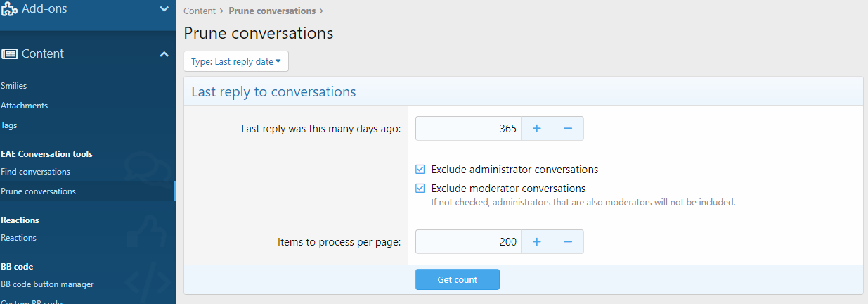868x304 pixels.
Task: Collapse the Content section chevron
Action: pyautogui.click(x=164, y=54)
